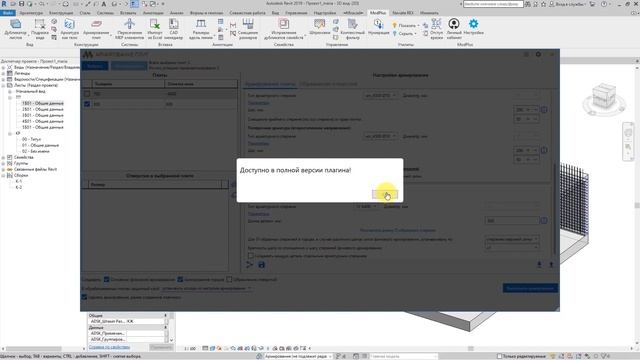This screenshot has height=360, width=640.
Task: Launch the Нумерация tool
Action: pyautogui.click(x=378, y=27)
